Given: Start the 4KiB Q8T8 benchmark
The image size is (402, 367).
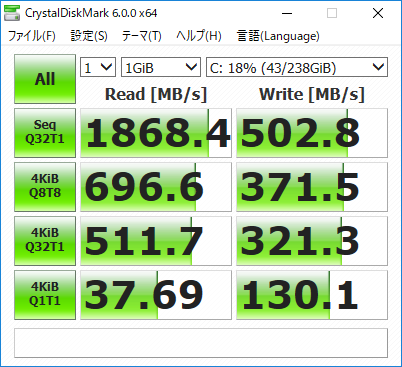Looking at the screenshot, I should (x=45, y=187).
